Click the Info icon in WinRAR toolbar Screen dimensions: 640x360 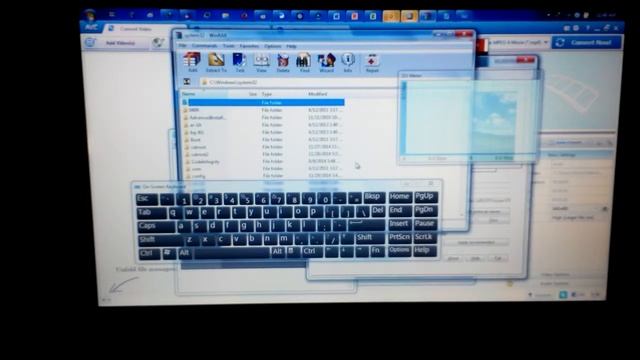coord(348,62)
